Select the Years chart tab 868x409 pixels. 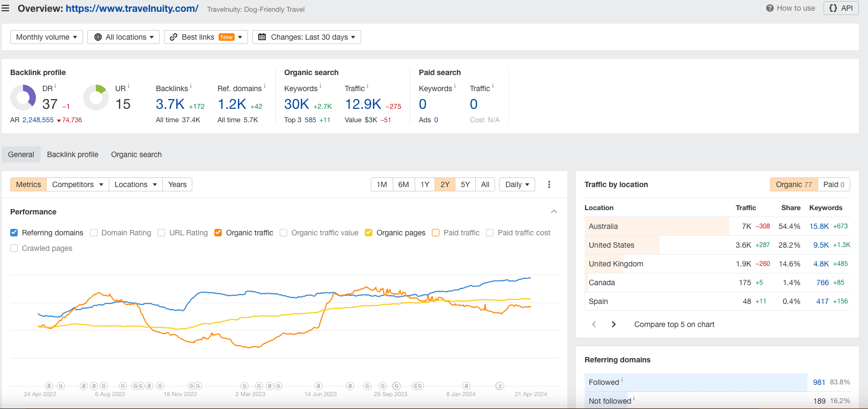click(177, 184)
